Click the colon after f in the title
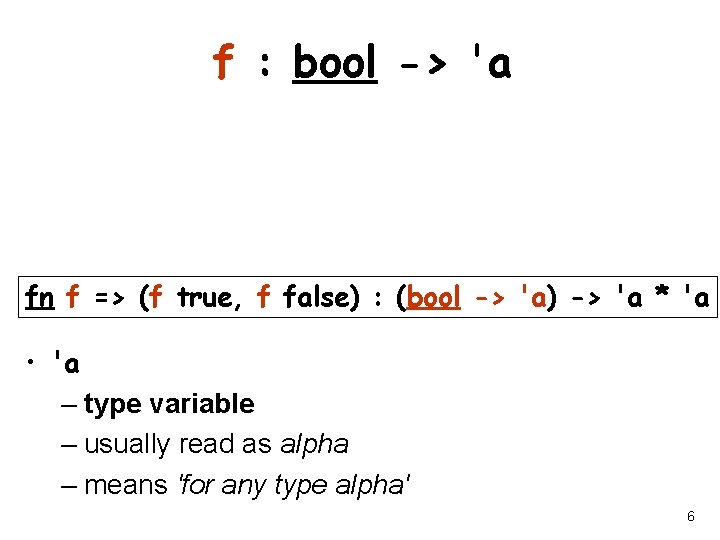The image size is (720, 540). [x=265, y=66]
